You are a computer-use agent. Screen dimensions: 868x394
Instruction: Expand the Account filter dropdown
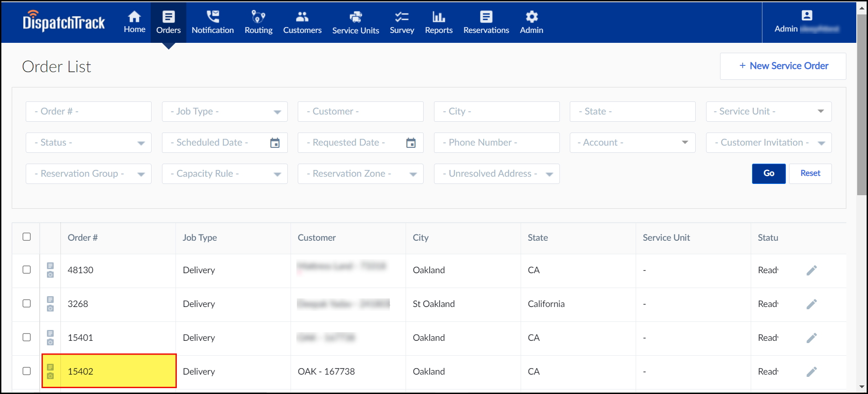(633, 142)
